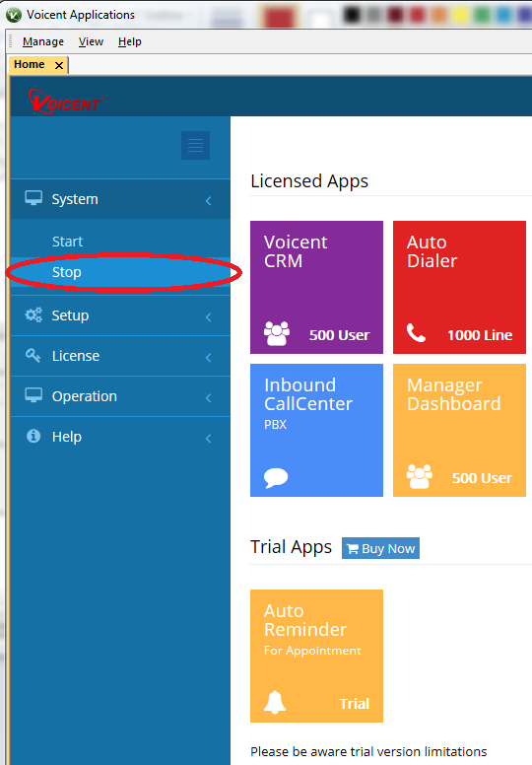Click the System monitor icon
532x765 pixels.
pyautogui.click(x=33, y=198)
